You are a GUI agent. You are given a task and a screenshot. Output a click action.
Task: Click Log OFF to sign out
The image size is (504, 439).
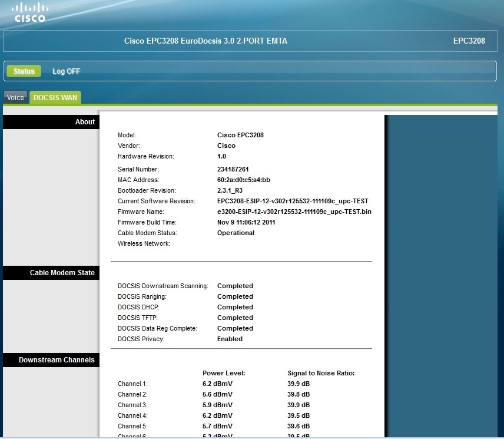66,71
